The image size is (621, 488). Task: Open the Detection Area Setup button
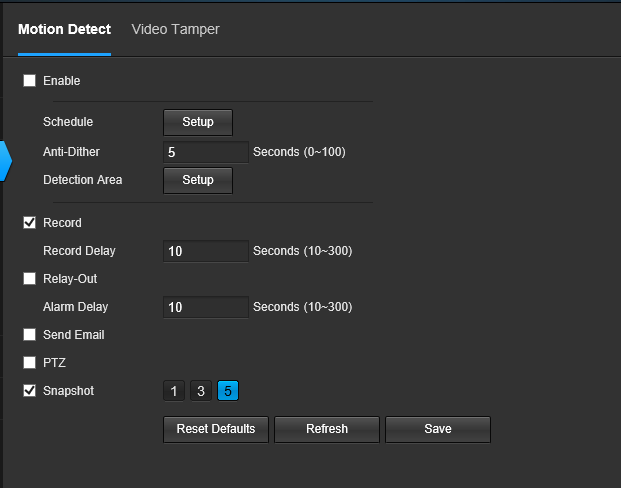pos(198,180)
